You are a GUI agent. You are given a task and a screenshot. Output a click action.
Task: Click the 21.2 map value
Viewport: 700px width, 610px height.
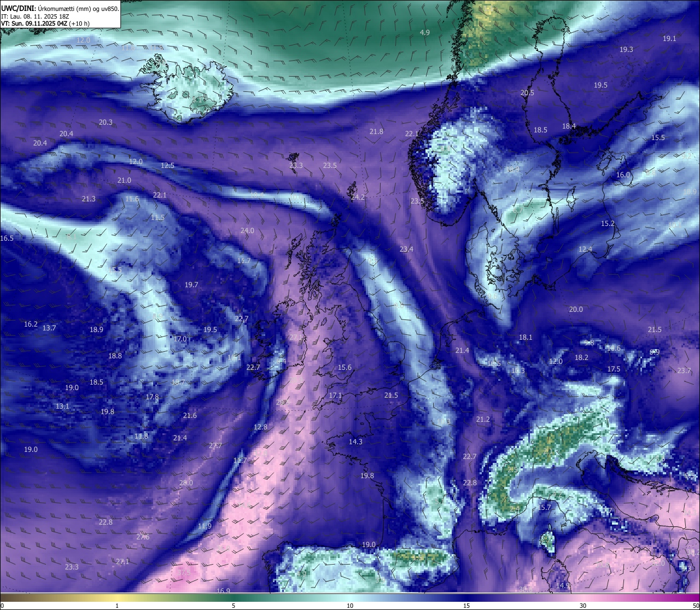click(483, 420)
